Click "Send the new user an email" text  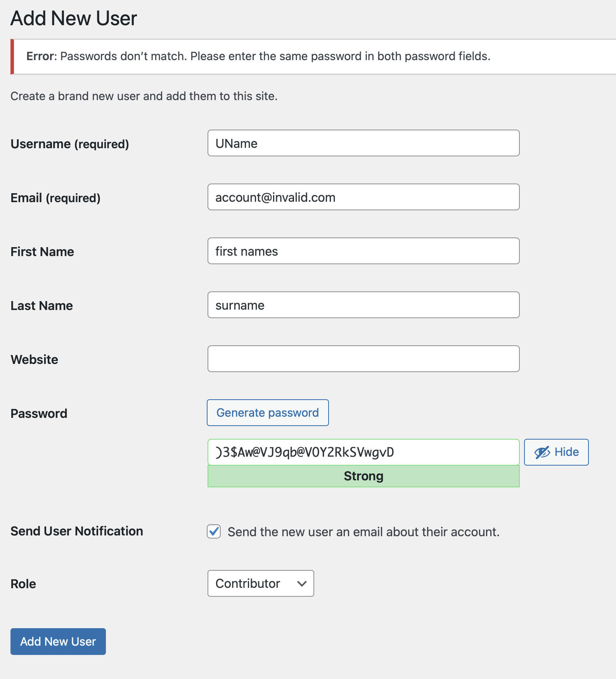pyautogui.click(x=363, y=532)
